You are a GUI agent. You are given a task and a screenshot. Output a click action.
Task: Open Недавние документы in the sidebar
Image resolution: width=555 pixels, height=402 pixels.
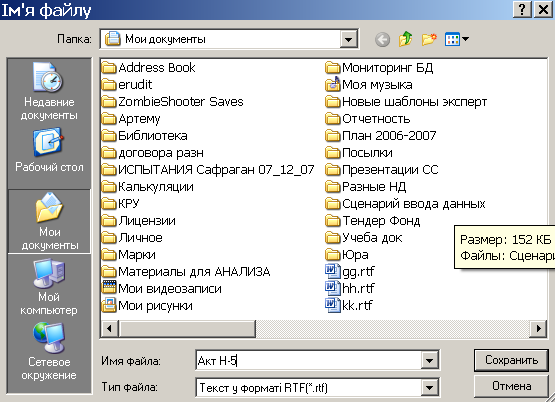click(49, 91)
